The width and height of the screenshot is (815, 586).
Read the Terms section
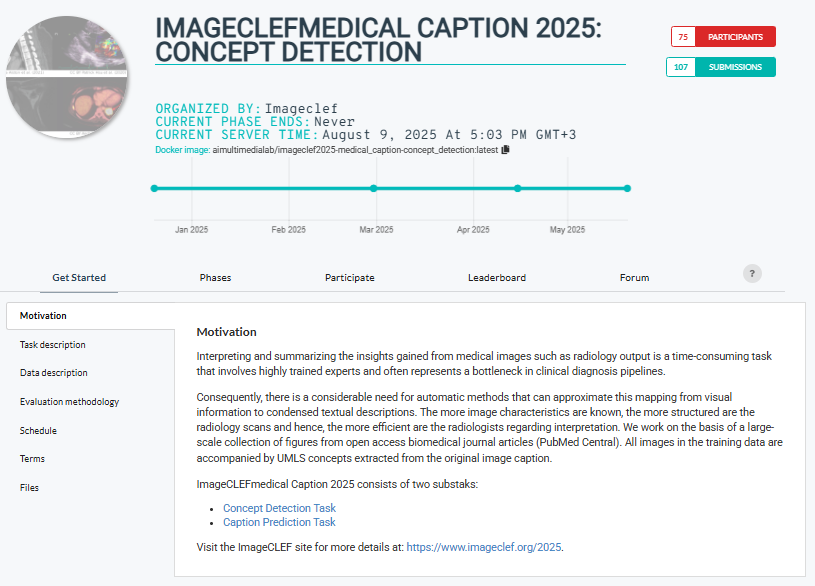[x=32, y=459]
